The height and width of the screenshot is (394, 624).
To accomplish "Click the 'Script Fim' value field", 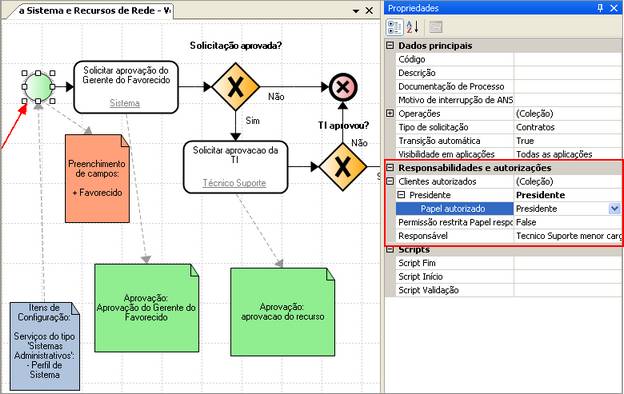I will tap(568, 263).
